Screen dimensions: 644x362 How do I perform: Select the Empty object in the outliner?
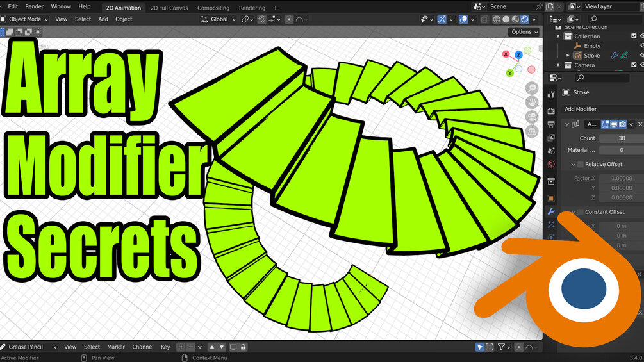click(592, 46)
